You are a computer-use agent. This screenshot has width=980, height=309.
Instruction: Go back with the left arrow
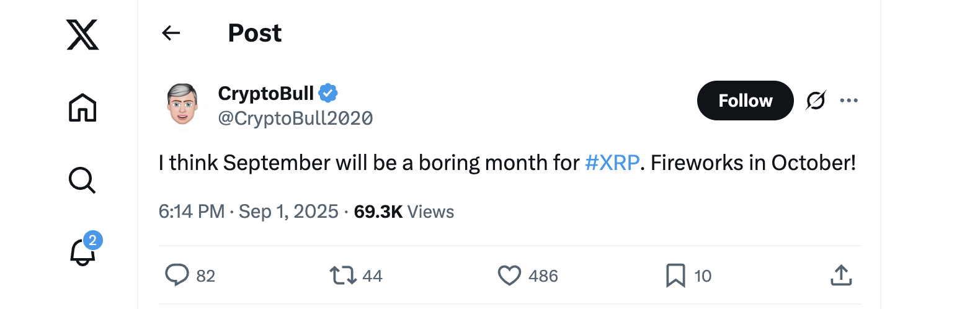171,33
